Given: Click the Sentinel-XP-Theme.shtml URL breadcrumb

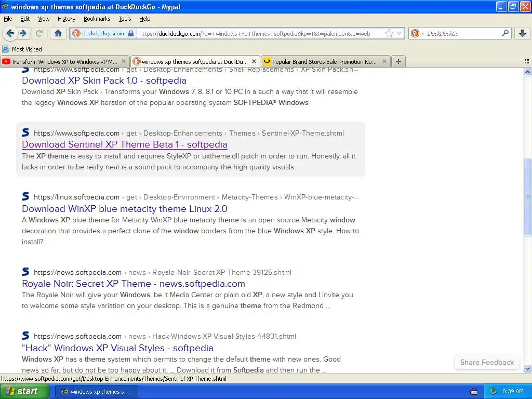Looking at the screenshot, I should 303,133.
